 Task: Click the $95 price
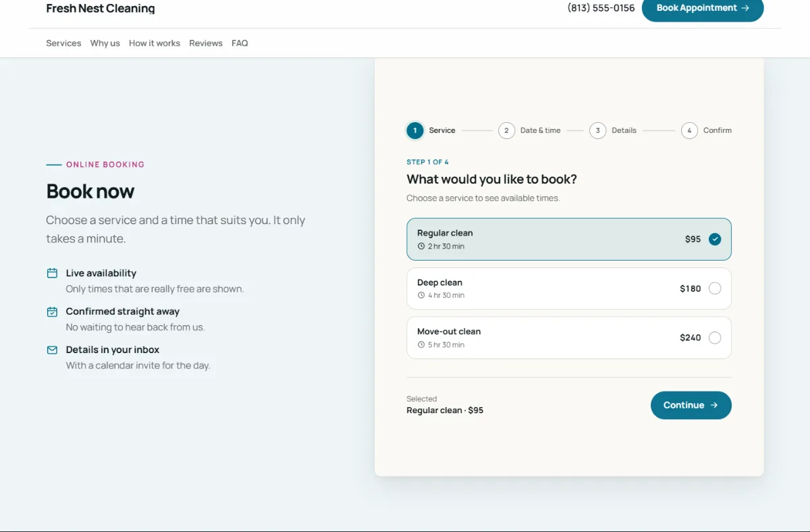tap(693, 239)
